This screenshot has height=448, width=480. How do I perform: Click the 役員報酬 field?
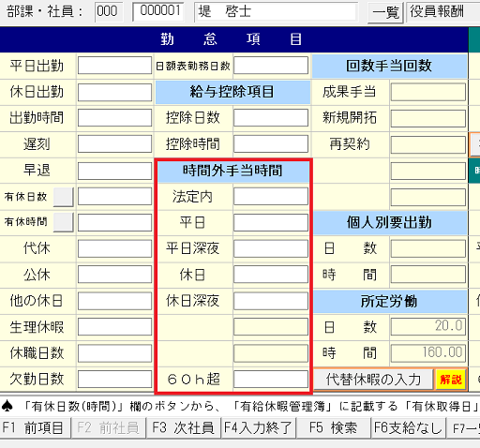[x=442, y=12]
